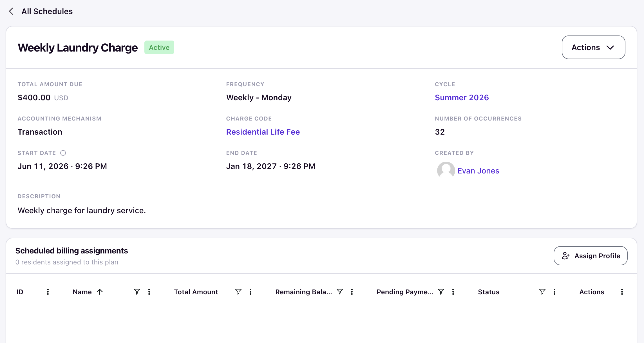
Task: Click the occurrences value 32
Action: pos(440,132)
